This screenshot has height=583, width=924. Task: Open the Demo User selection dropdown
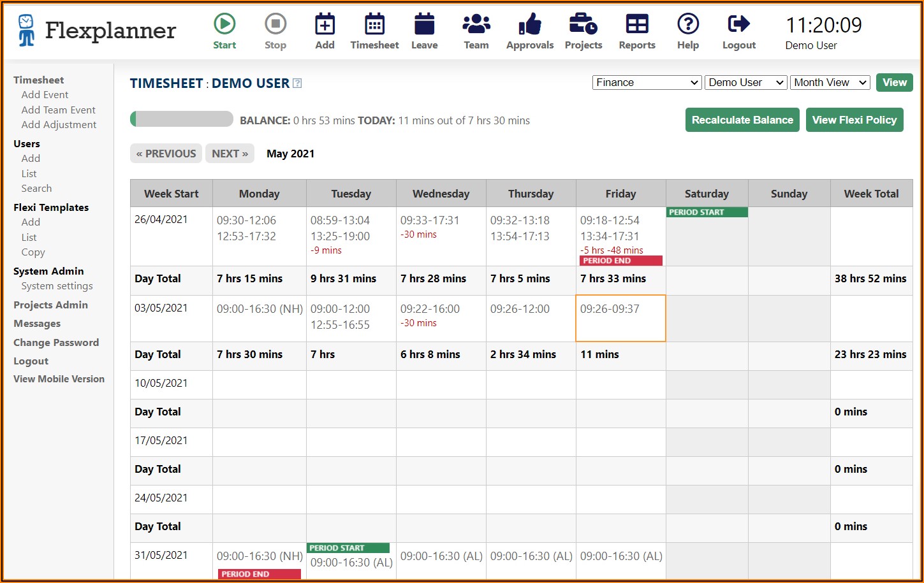(745, 82)
